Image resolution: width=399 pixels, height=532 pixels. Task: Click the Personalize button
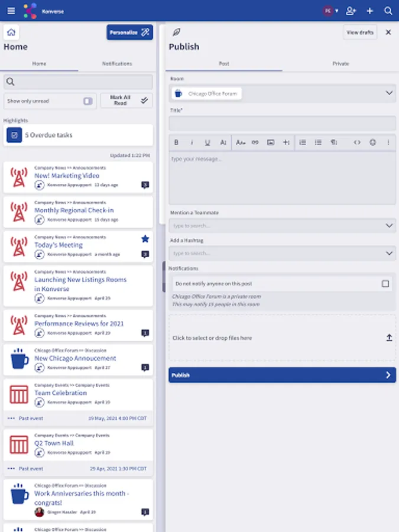(x=129, y=33)
